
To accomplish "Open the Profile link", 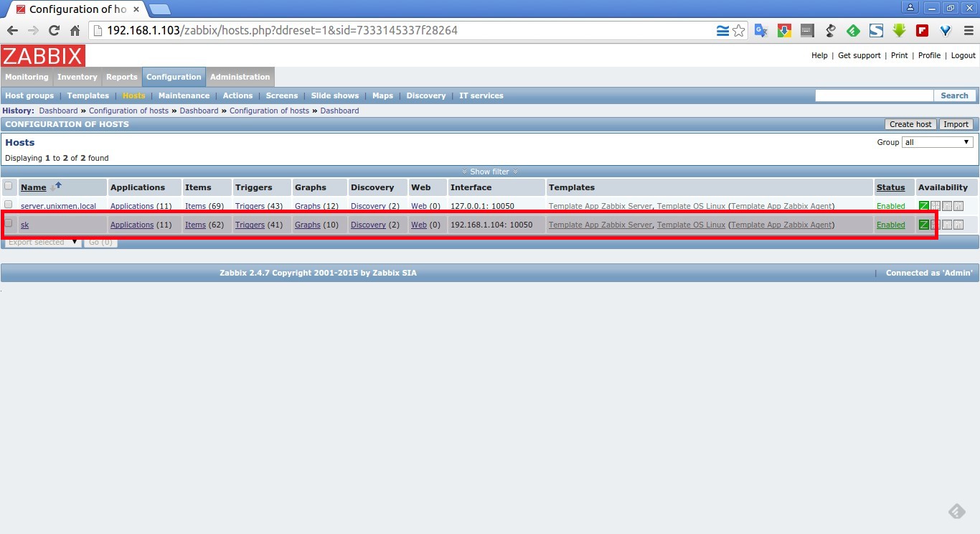I will coord(929,55).
